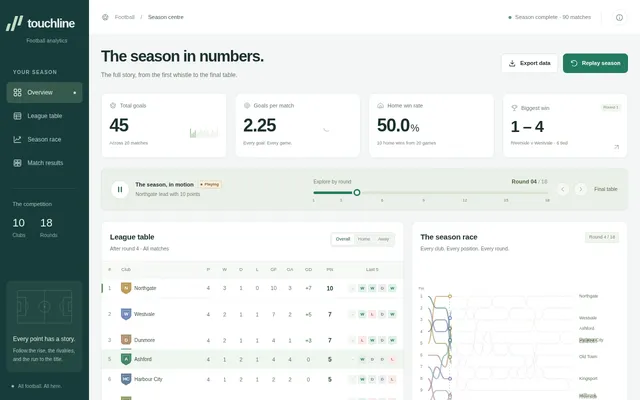The width and height of the screenshot is (640, 400).
Task: Click the Northgate race chart marker
Action: click(450, 296)
